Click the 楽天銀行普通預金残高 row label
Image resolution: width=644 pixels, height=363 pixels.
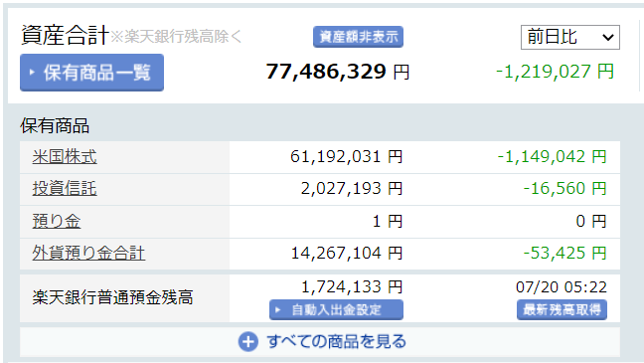click(112, 297)
